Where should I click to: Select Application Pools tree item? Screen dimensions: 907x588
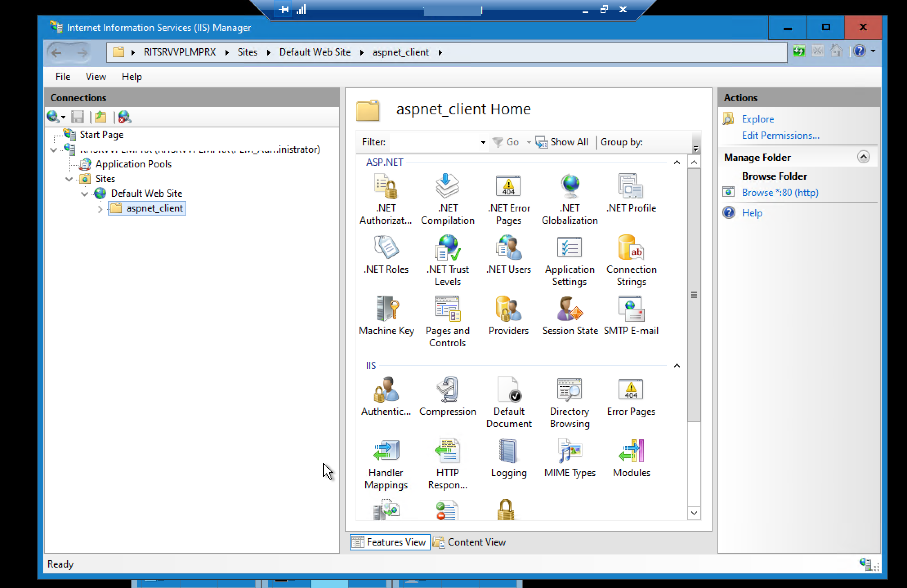133,164
